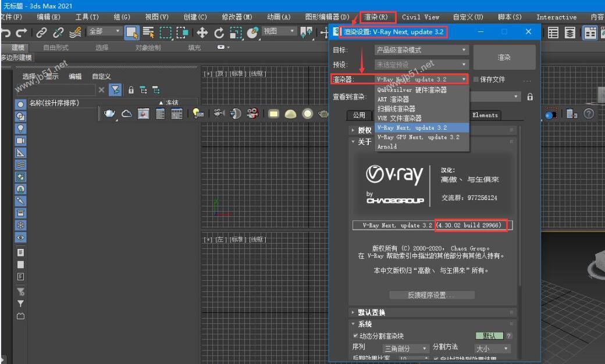Click the Undo icon
Image resolution: width=605 pixels, height=364 pixels.
[x=7, y=33]
